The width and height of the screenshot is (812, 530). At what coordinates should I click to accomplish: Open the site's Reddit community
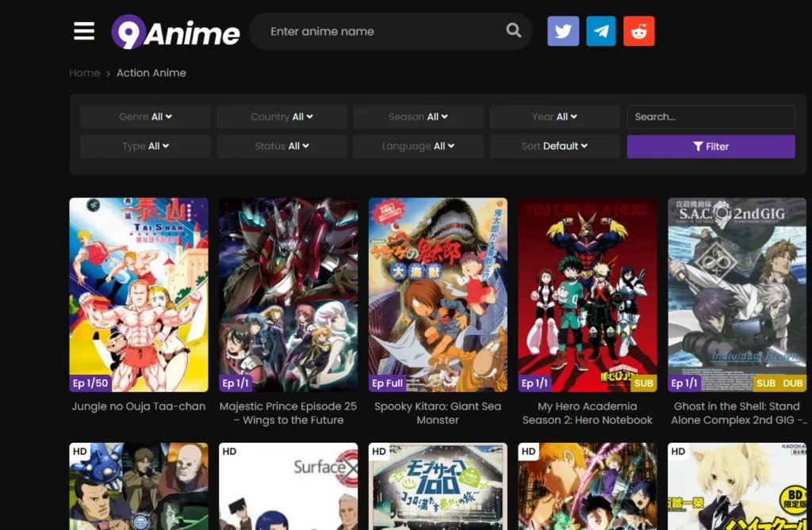639,31
